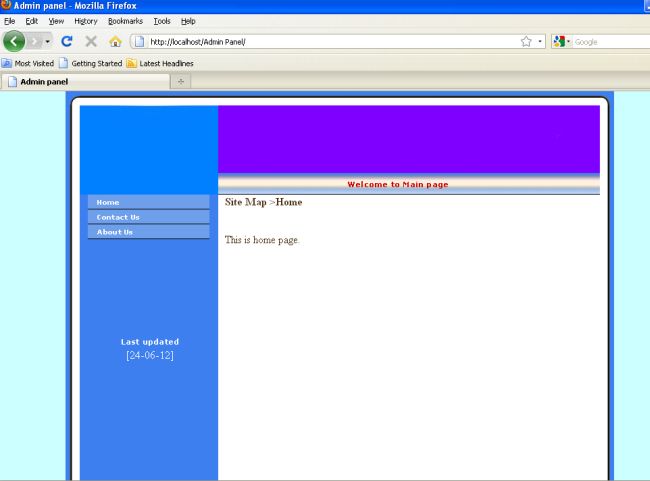Click the Google search engine icon
Viewport: 650px width, 481px height.
pyautogui.click(x=559, y=41)
